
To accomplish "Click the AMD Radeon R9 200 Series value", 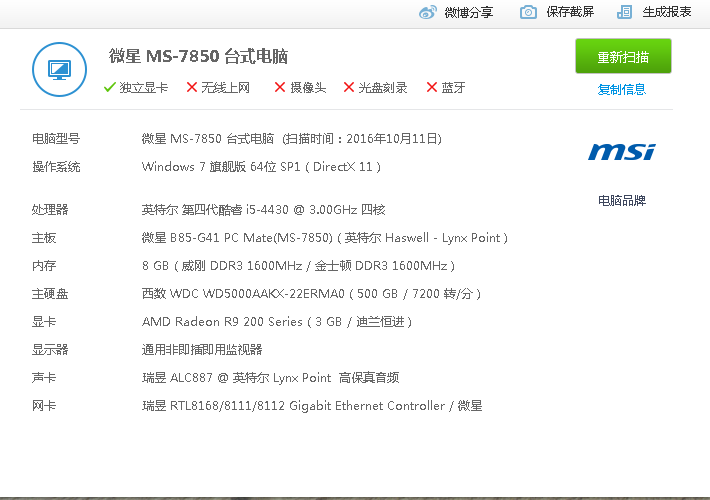I will click(276, 322).
